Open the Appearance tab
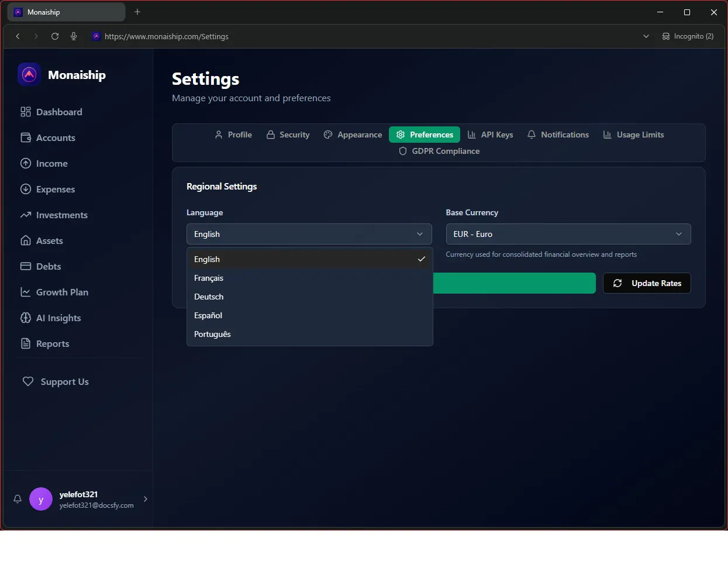 coord(353,135)
